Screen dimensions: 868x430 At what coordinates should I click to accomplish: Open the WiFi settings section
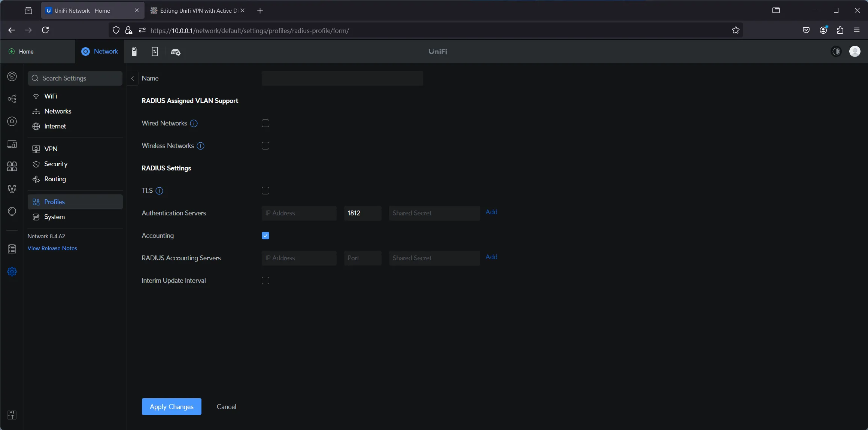pos(75,96)
